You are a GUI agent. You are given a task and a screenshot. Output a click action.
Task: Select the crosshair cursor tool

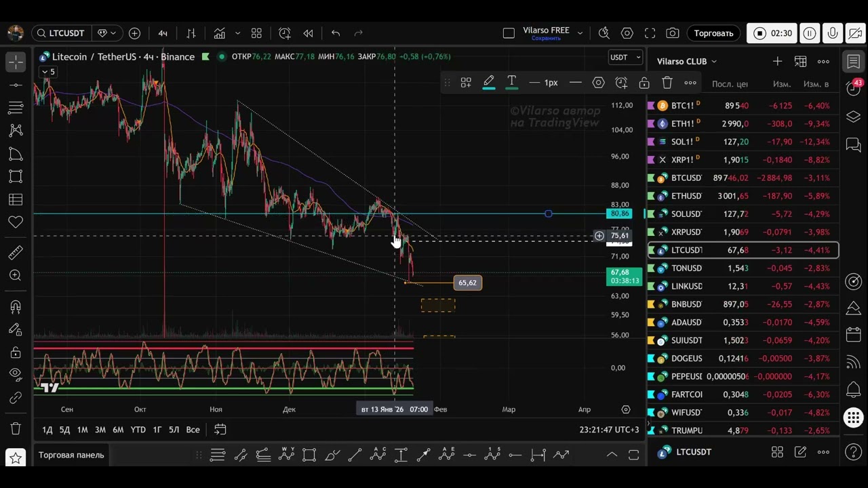pos(16,62)
